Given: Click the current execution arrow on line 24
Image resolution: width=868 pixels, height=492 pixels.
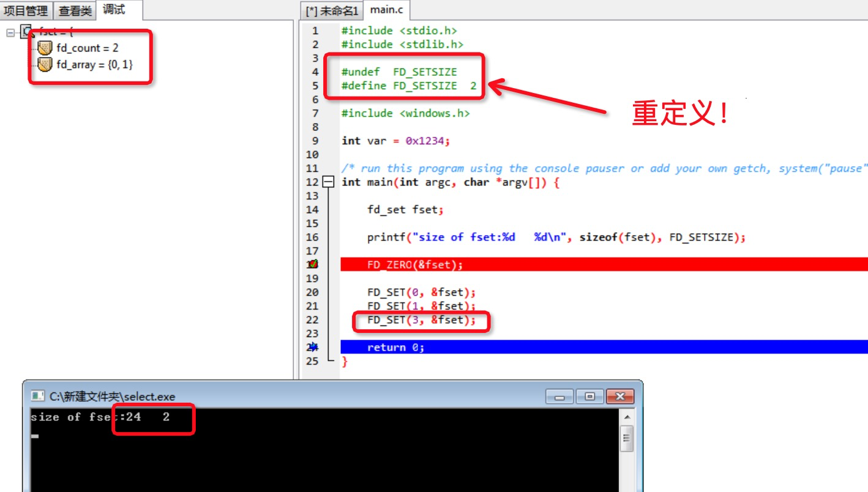Looking at the screenshot, I should tap(313, 347).
